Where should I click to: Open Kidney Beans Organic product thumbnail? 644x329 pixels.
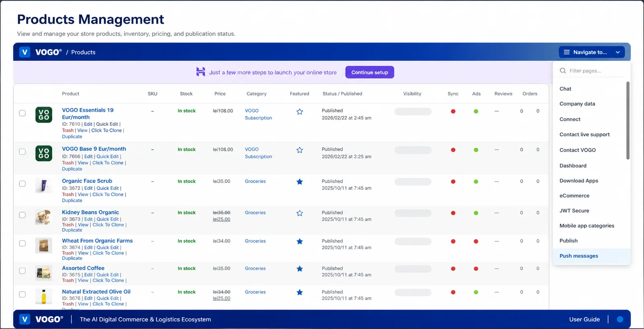click(44, 217)
